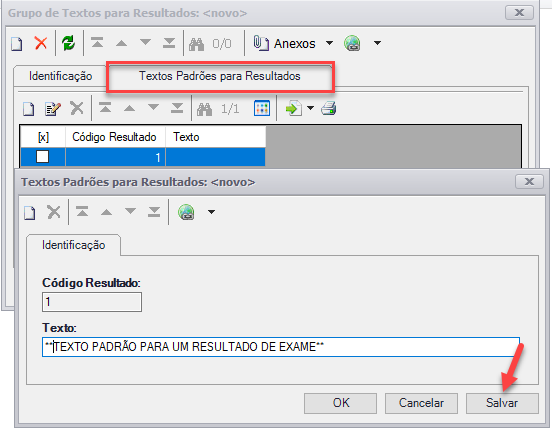Go to first row in grid toolbar
Screen dimensions: 552x431
click(105, 108)
